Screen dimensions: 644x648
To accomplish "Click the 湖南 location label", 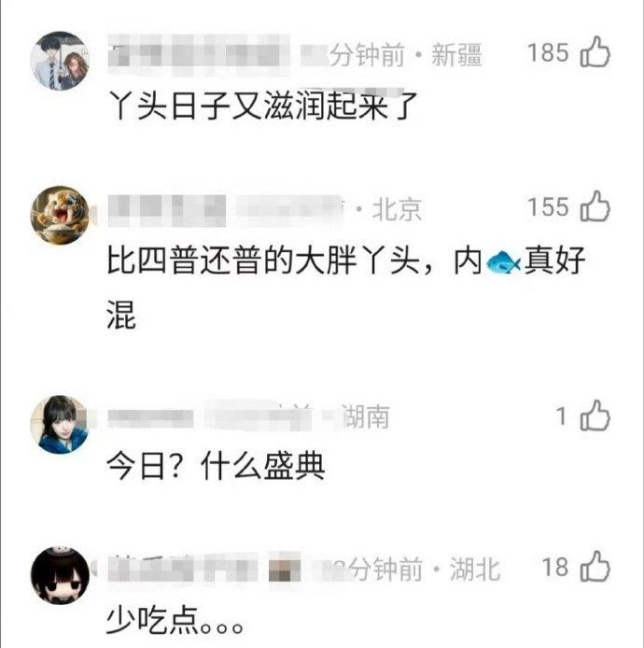I will 366,416.
